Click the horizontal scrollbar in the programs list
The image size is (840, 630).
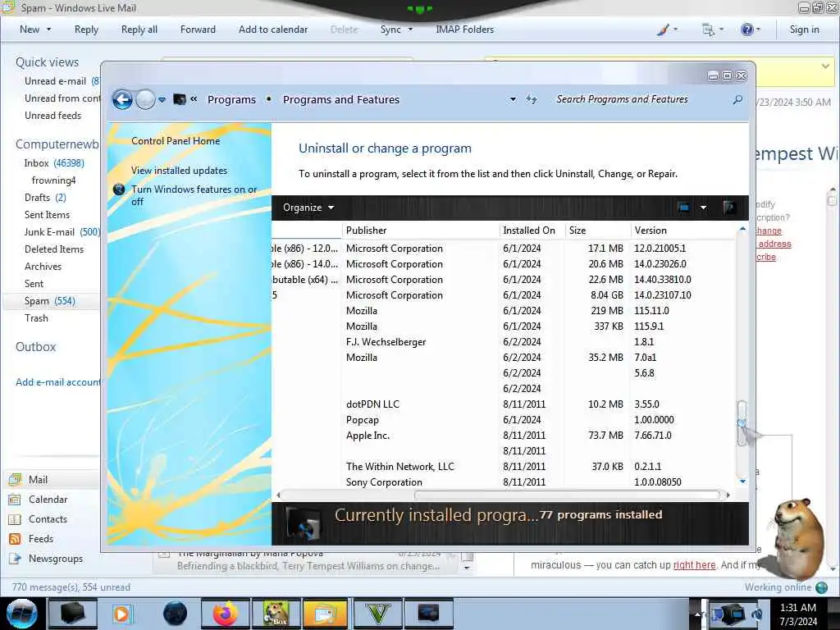568,495
